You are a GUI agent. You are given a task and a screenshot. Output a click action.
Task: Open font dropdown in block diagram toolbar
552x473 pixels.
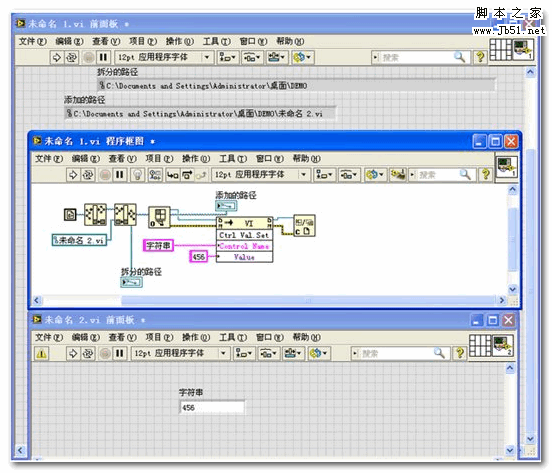coord(260,175)
